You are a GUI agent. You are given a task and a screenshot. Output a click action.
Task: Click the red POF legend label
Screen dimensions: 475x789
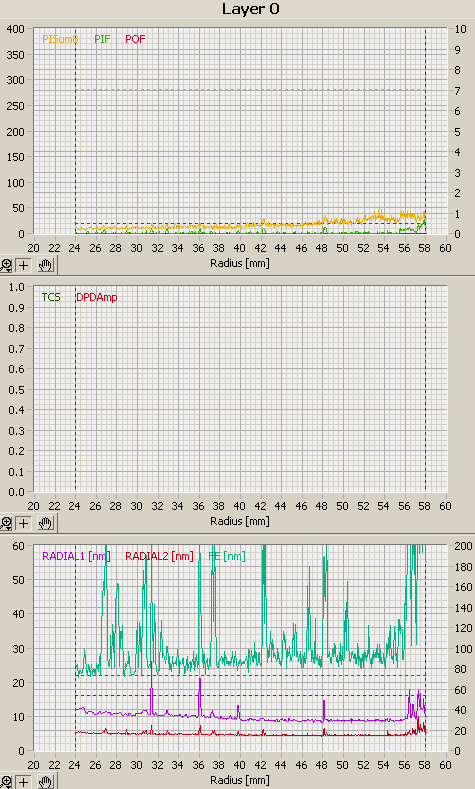135,39
